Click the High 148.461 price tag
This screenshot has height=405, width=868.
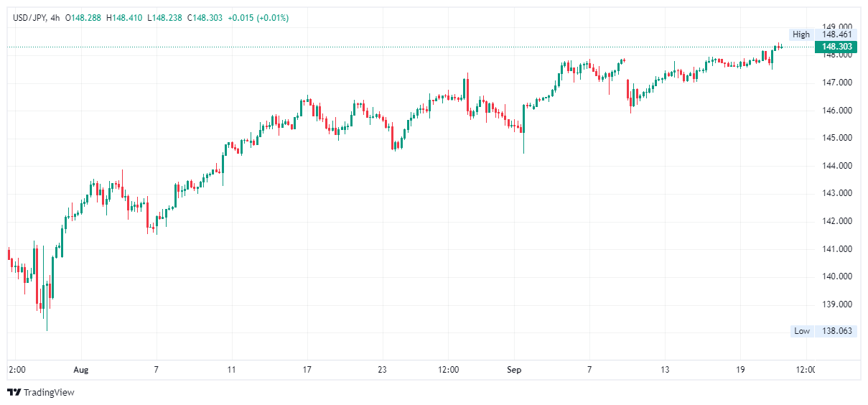[823, 34]
